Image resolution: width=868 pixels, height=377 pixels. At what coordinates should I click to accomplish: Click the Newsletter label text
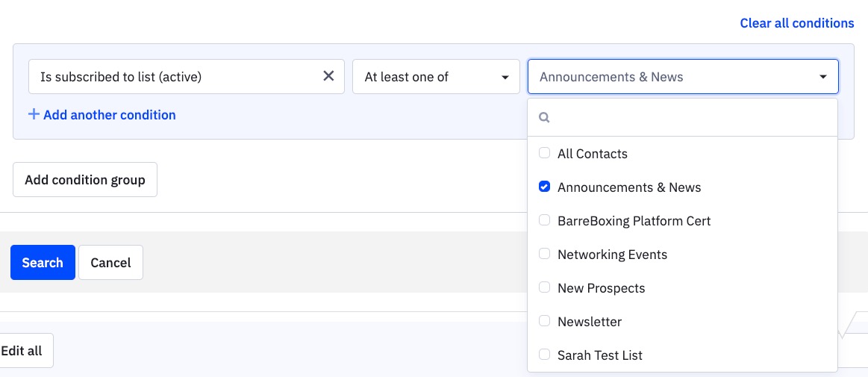point(590,322)
